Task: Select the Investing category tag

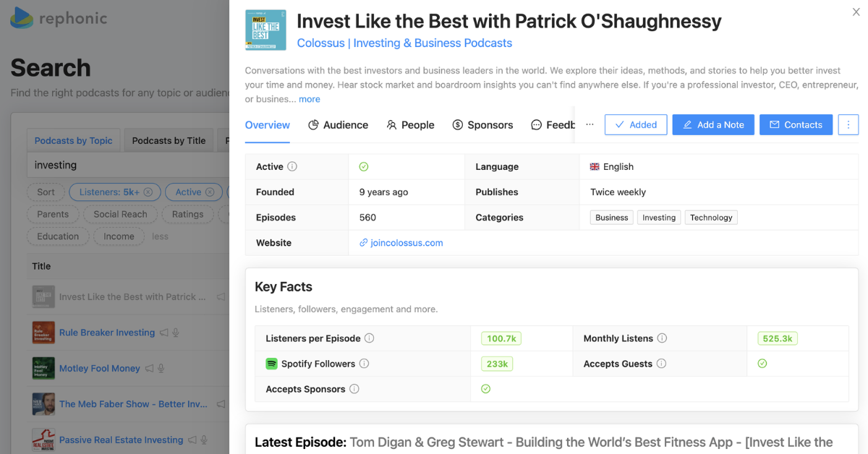Action: (659, 218)
